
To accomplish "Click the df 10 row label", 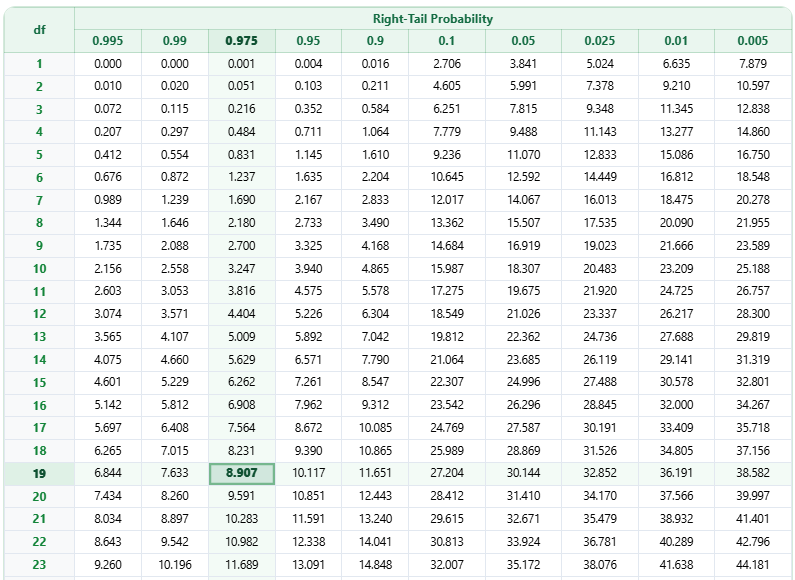I will click(x=40, y=269).
